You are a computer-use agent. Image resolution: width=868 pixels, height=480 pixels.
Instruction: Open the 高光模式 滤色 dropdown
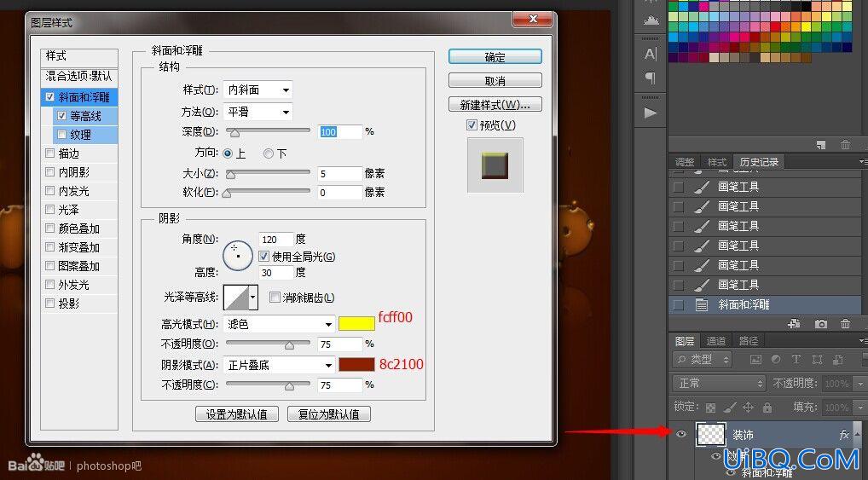coord(279,324)
